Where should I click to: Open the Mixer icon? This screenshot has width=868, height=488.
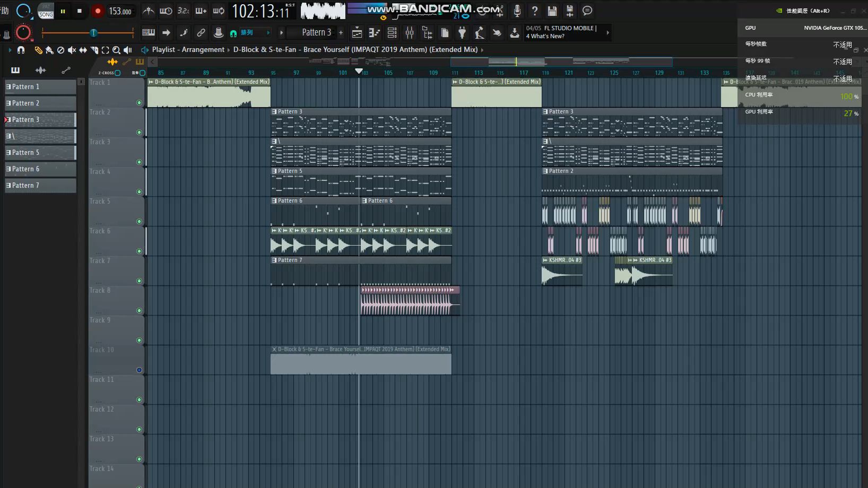point(410,33)
